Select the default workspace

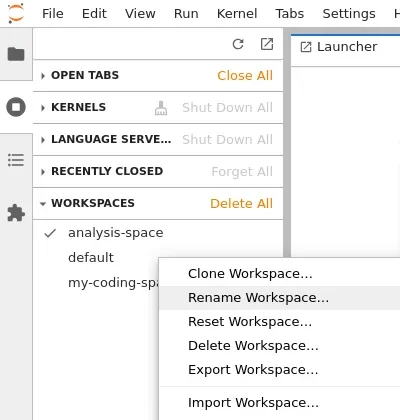pyautogui.click(x=91, y=258)
